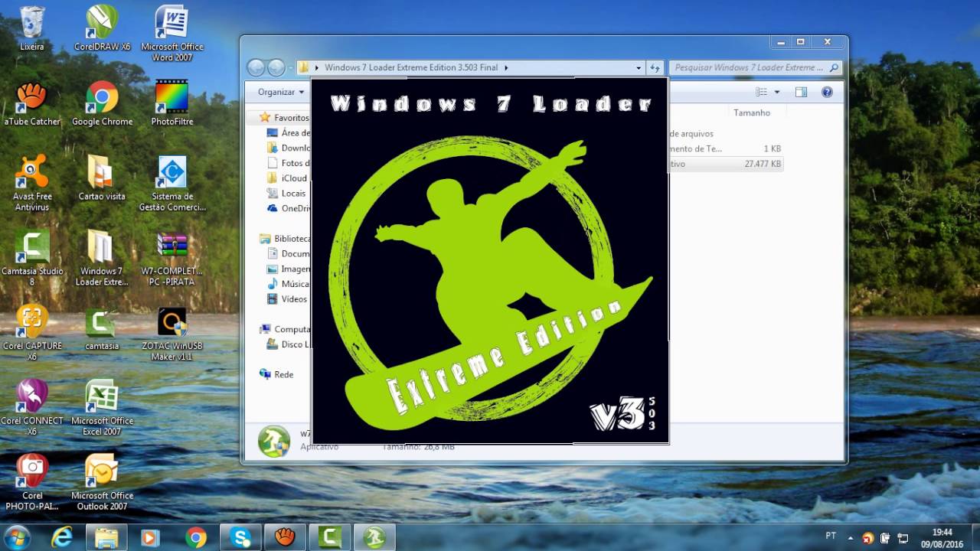Image resolution: width=980 pixels, height=551 pixels.
Task: Open Downloads in the navigation pane
Action: click(x=289, y=148)
